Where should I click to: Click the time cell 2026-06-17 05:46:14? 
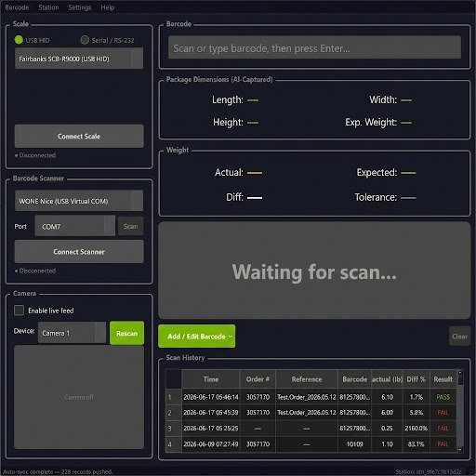[211, 397]
